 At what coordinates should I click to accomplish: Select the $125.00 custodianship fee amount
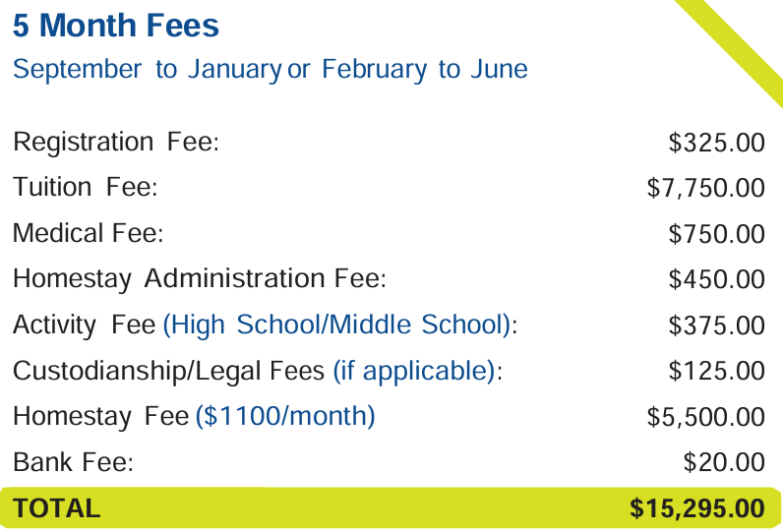pos(716,371)
